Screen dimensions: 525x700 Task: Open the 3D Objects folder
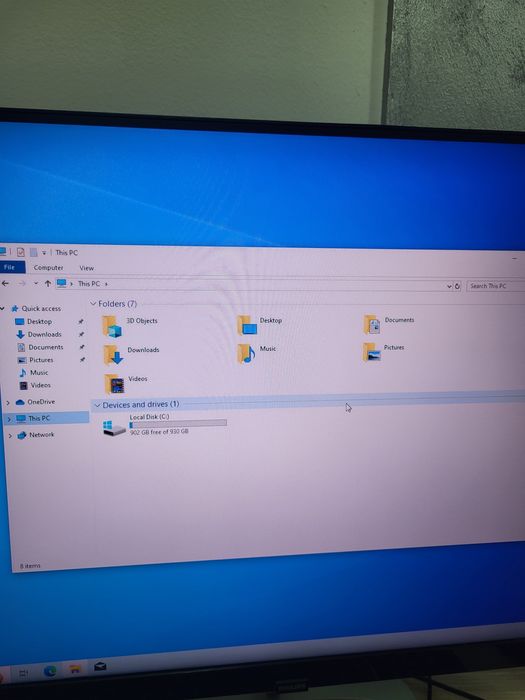pyautogui.click(x=112, y=326)
